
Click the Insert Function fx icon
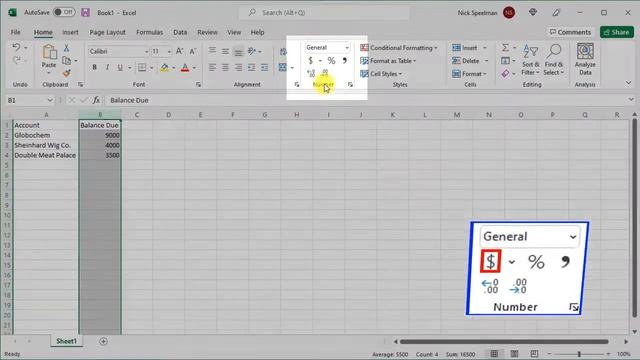point(96,100)
